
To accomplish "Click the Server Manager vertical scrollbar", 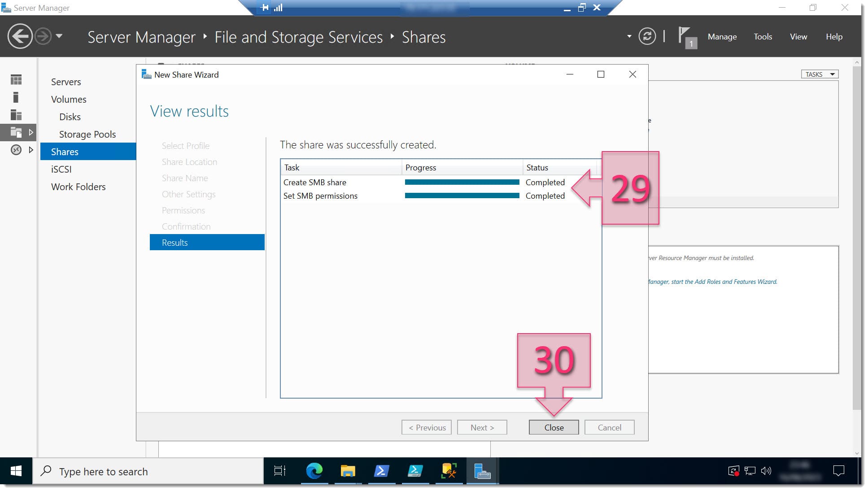I will click(x=857, y=238).
